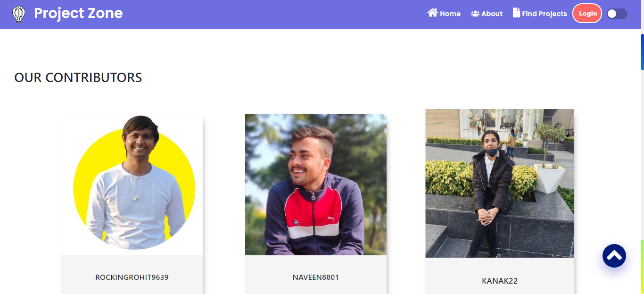The image size is (644, 294).
Task: Click the Login button
Action: tap(587, 13)
